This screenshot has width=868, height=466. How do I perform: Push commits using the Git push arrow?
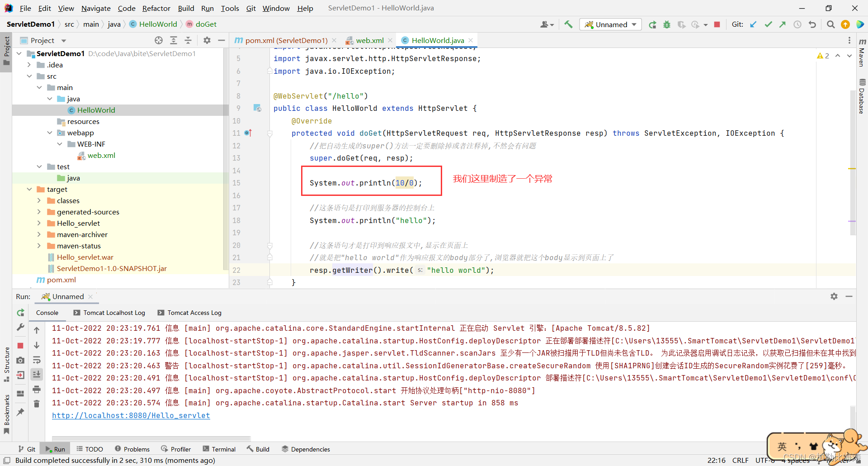pos(783,24)
